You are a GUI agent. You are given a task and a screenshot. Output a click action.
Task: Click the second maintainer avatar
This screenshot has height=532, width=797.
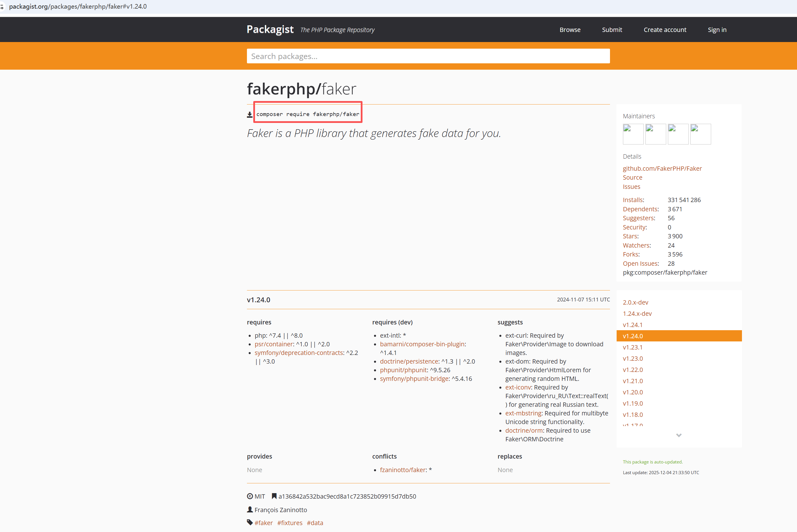pyautogui.click(x=656, y=134)
